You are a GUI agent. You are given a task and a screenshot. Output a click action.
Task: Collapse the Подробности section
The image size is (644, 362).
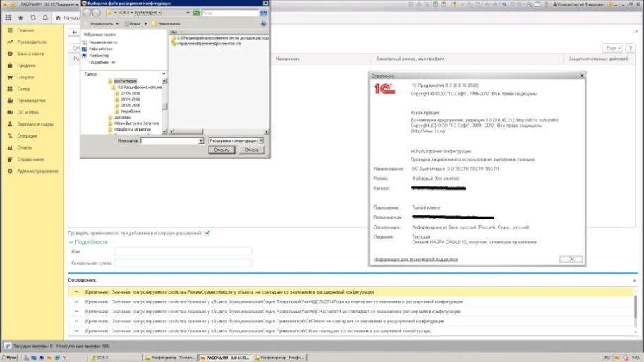[x=88, y=242]
